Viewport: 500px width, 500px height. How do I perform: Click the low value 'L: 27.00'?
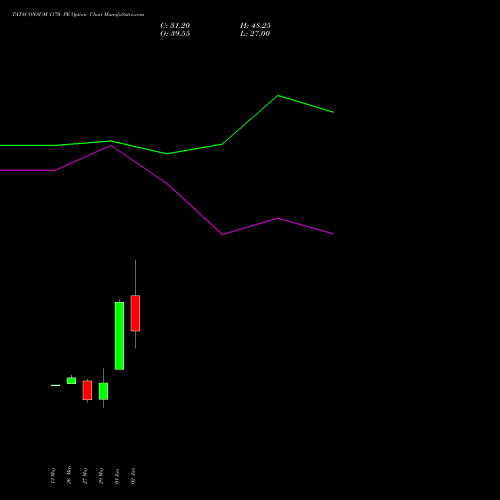[x=255, y=34]
